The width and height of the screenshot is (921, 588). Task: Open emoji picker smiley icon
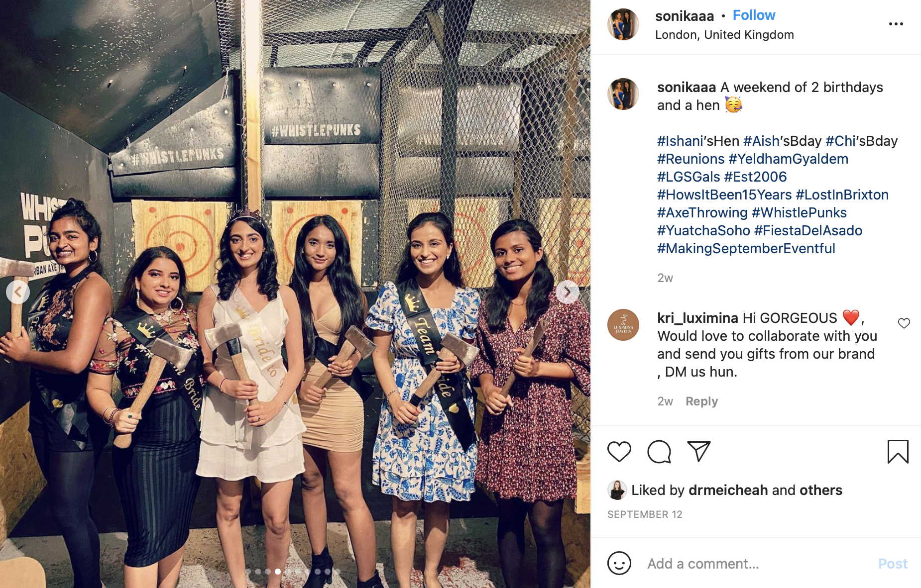point(619,563)
